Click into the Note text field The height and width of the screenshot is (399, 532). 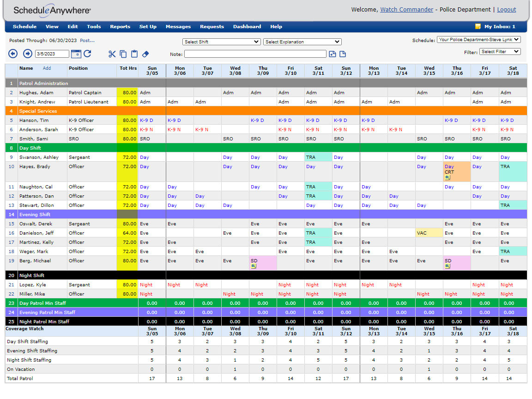click(x=255, y=54)
